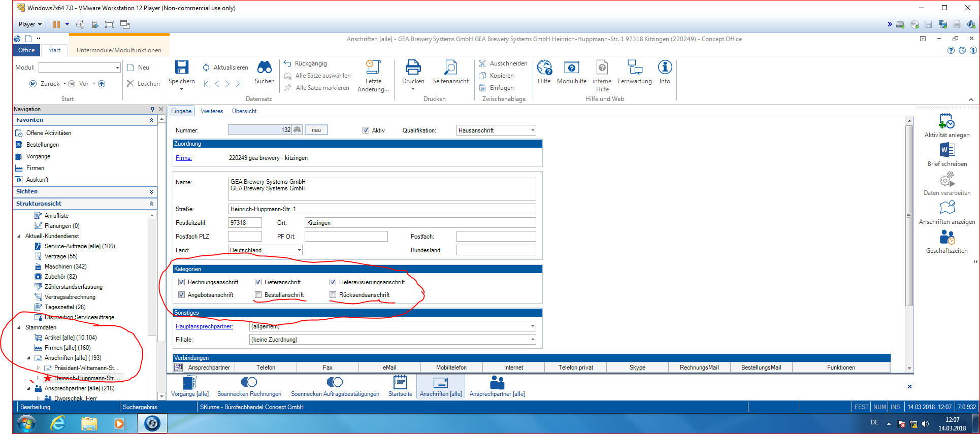Launch Internet Explorer from taskbar
Viewport: 980px width, 434px height.
[x=58, y=423]
